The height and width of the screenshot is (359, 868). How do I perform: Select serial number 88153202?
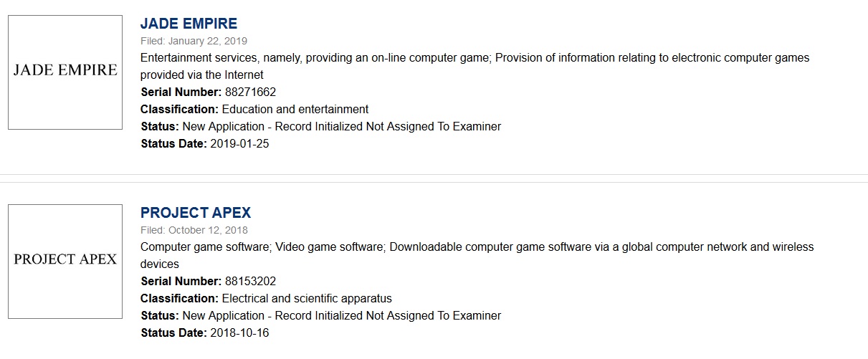point(249,281)
